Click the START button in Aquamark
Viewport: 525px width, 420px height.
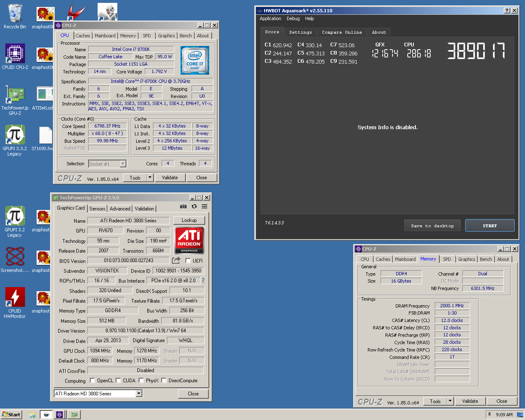pyautogui.click(x=490, y=226)
